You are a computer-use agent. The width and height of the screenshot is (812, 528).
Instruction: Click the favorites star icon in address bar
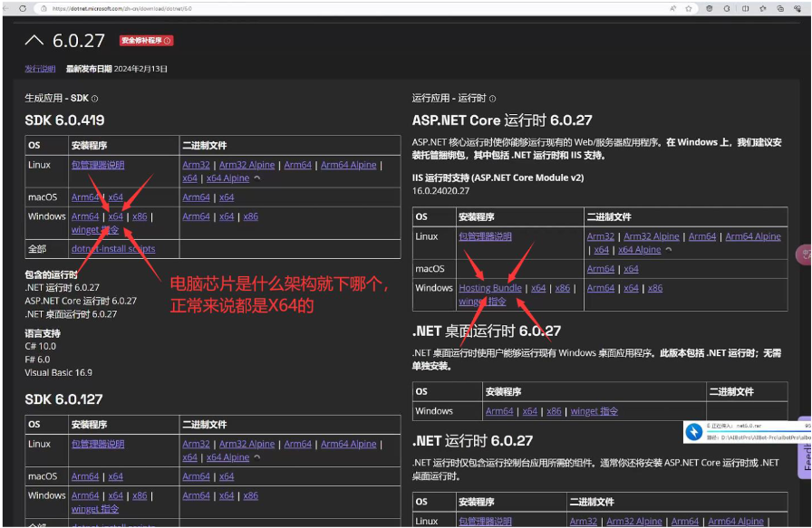pos(689,7)
